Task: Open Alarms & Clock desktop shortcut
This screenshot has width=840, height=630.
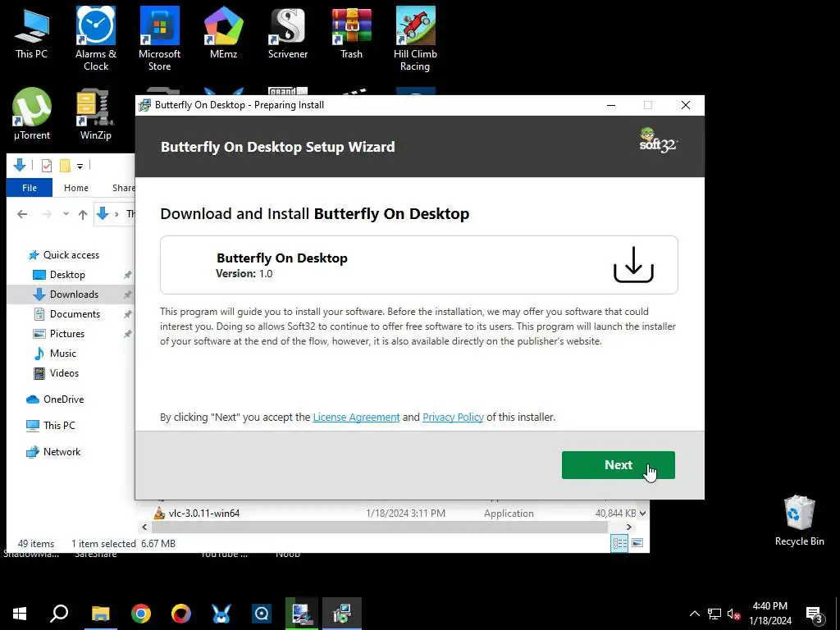Action: [96, 39]
